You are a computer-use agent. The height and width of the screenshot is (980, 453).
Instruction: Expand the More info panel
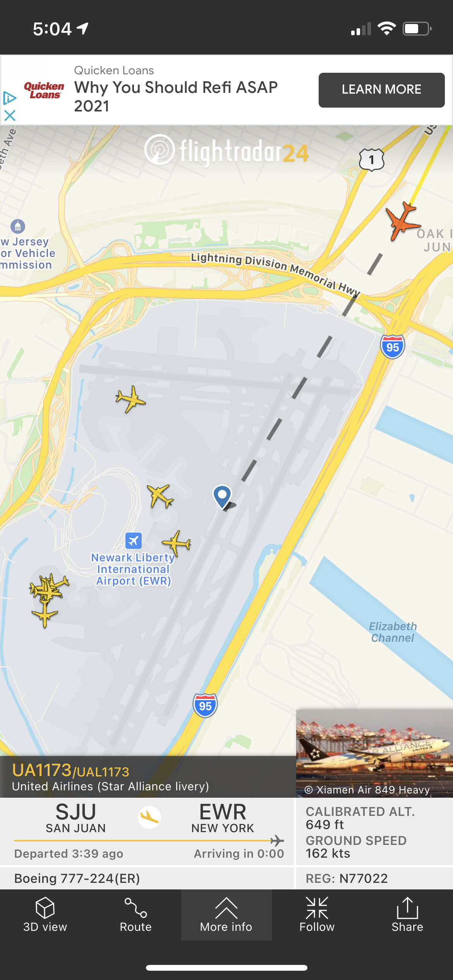click(226, 915)
